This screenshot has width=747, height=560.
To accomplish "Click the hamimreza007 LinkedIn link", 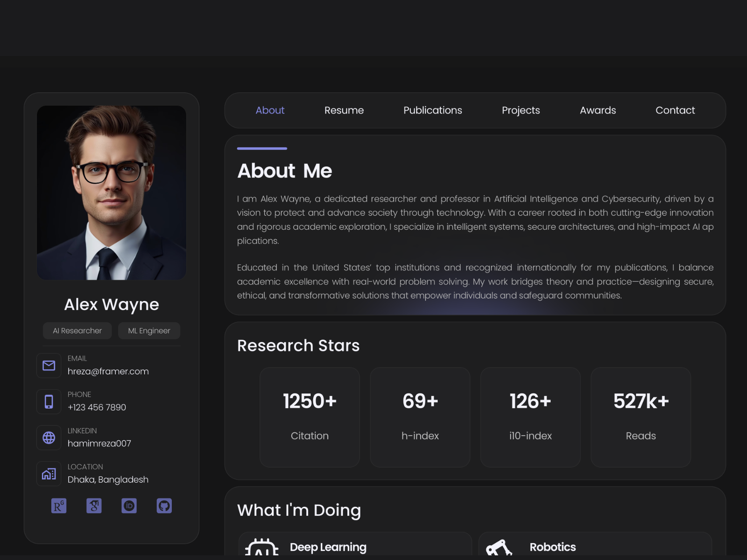I will 99,443.
